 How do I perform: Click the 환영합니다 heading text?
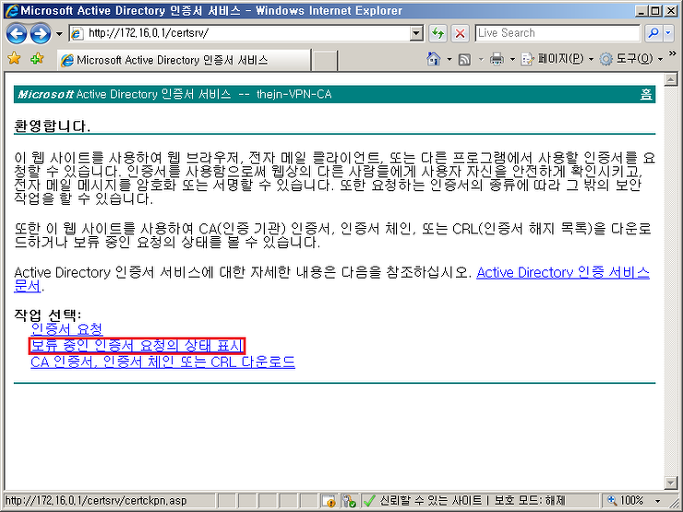(x=52, y=126)
